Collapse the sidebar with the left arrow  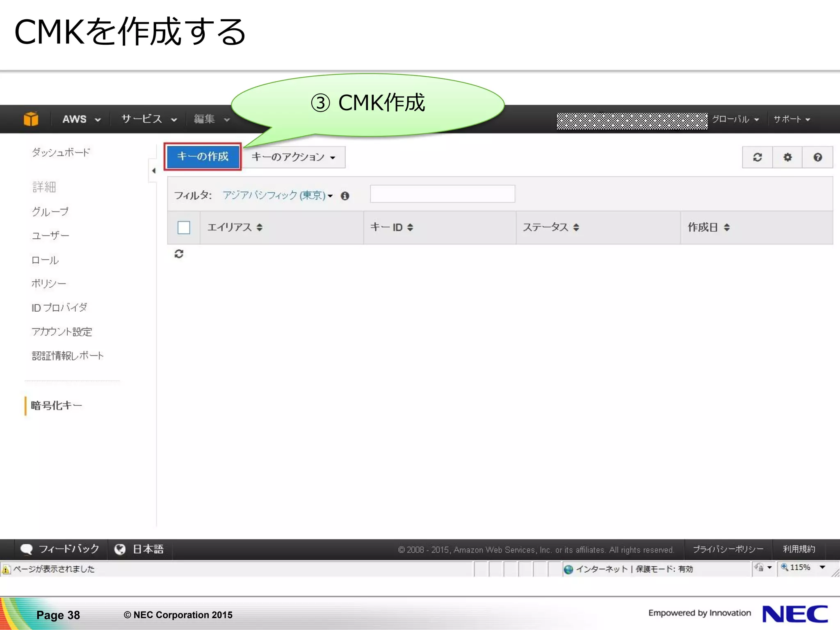pos(153,171)
